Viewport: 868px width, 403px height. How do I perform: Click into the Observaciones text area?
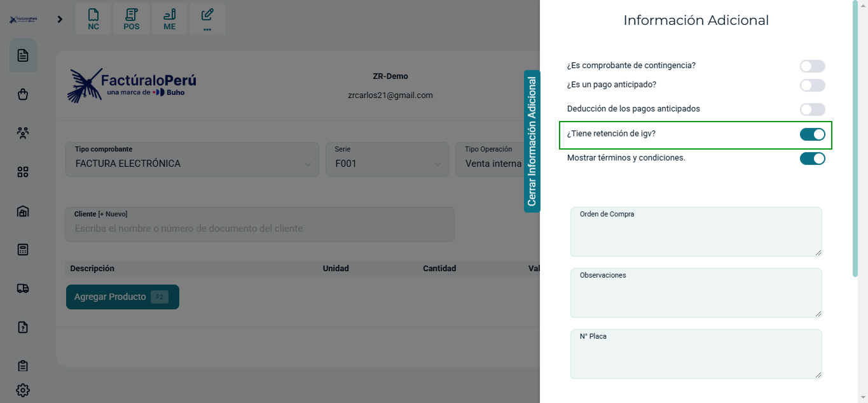point(696,297)
